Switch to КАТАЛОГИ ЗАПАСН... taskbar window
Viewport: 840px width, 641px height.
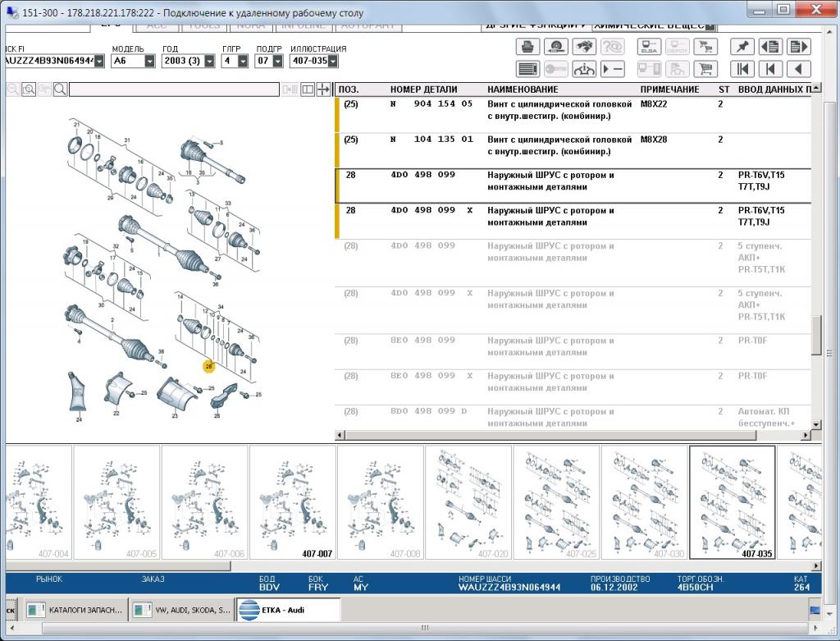pyautogui.click(x=75, y=610)
